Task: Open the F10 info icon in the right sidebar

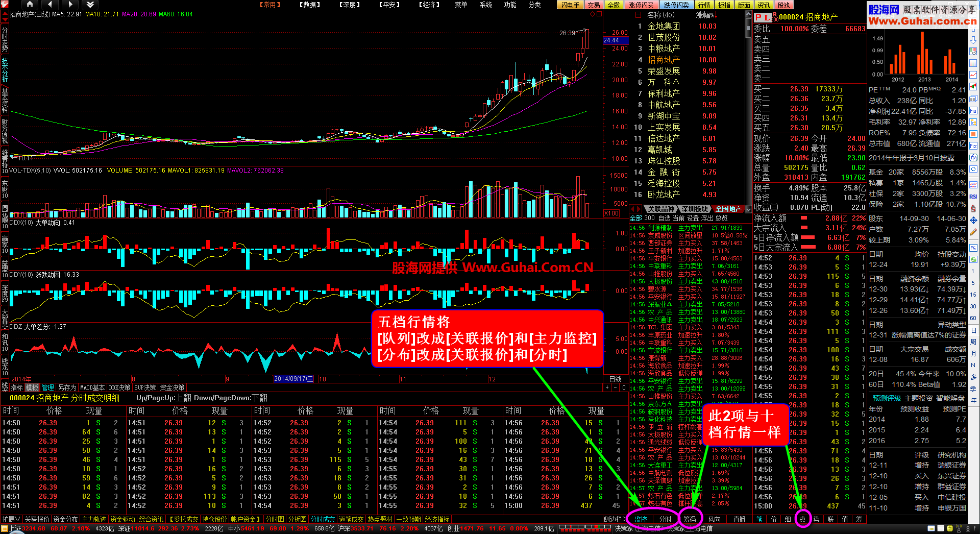Action: [973, 111]
